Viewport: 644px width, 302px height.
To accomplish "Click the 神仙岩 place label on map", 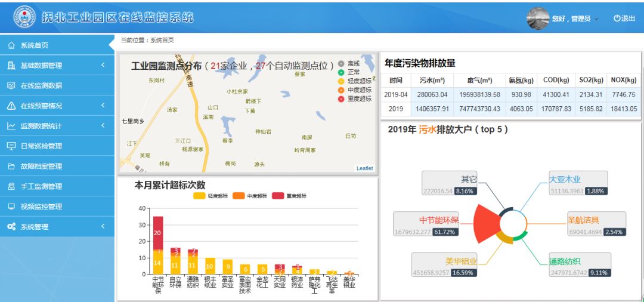I will pos(263,131).
